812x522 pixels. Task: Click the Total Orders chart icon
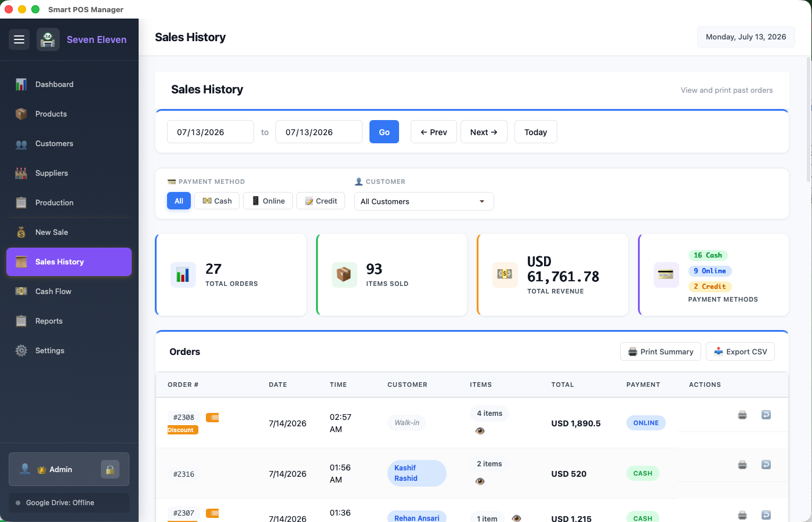pyautogui.click(x=183, y=275)
